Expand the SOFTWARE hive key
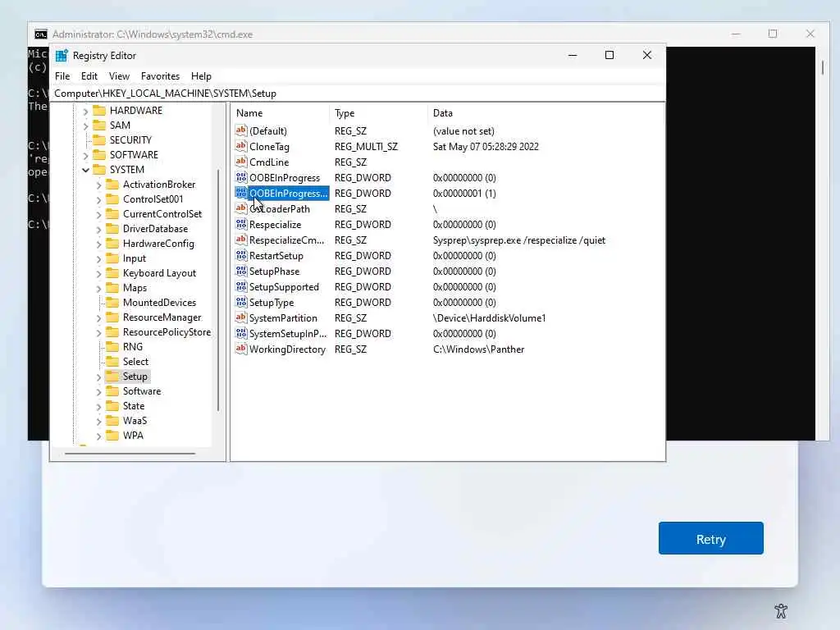This screenshot has width=840, height=630. coord(85,155)
